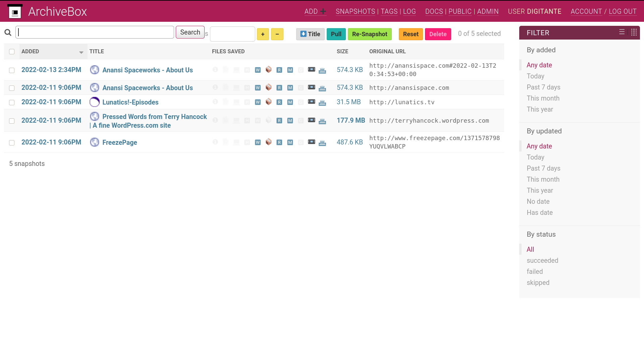644x362 pixels.
Task: Open the Log page from top navigation
Action: [x=409, y=12]
